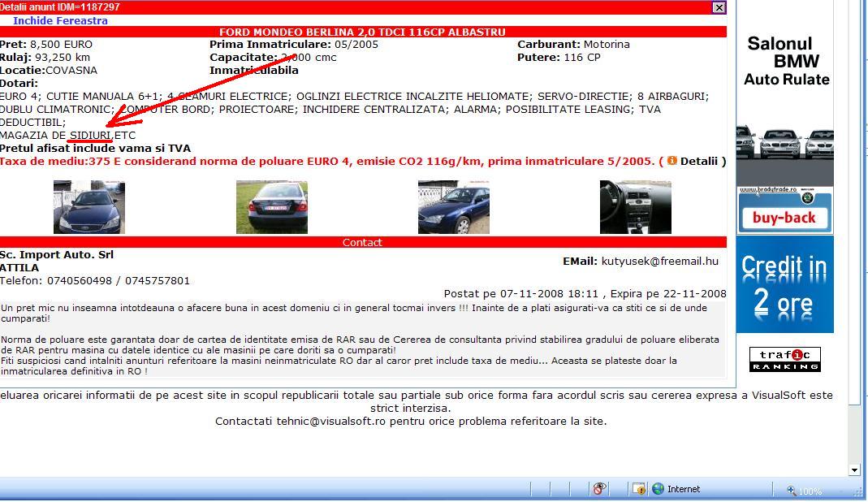Click the Pret 8,500 EURO value
868x502 pixels.
pos(61,45)
